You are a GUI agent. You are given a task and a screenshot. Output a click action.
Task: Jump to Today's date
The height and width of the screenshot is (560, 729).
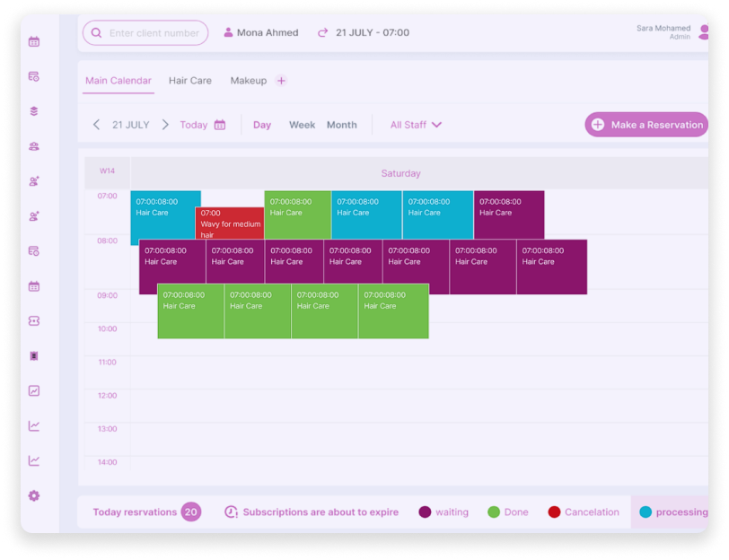(193, 125)
